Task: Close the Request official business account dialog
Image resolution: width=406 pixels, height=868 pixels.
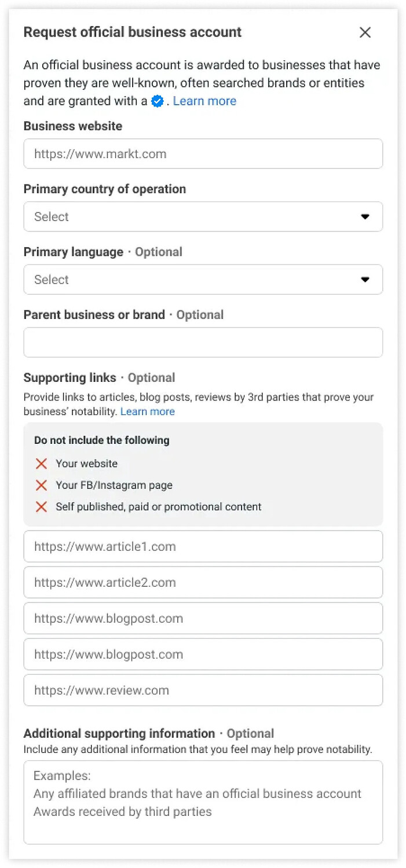Action: 365,32
